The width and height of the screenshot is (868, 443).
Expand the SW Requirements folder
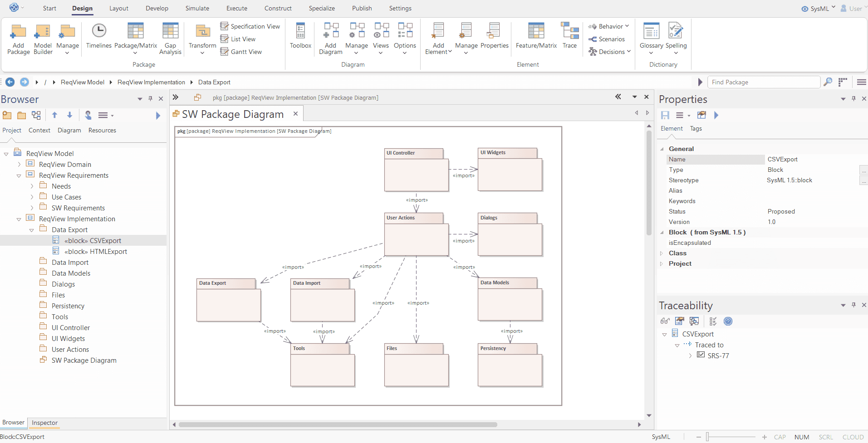(x=31, y=208)
